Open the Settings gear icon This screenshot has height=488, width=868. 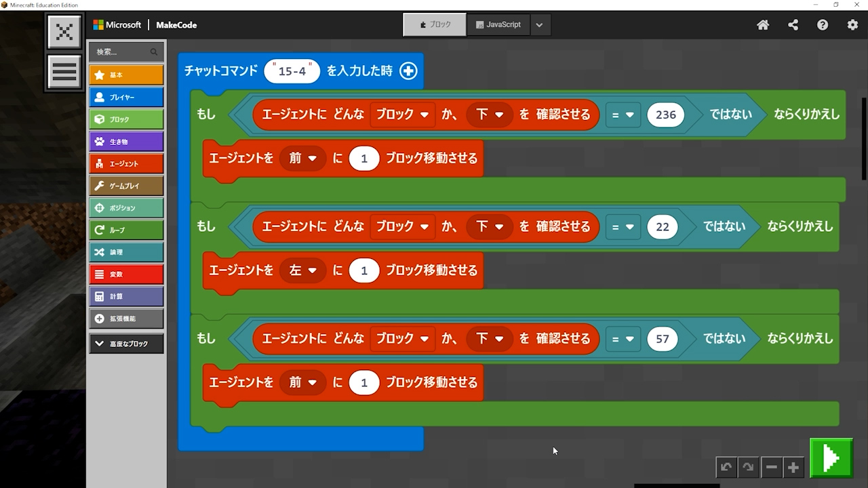pyautogui.click(x=852, y=25)
